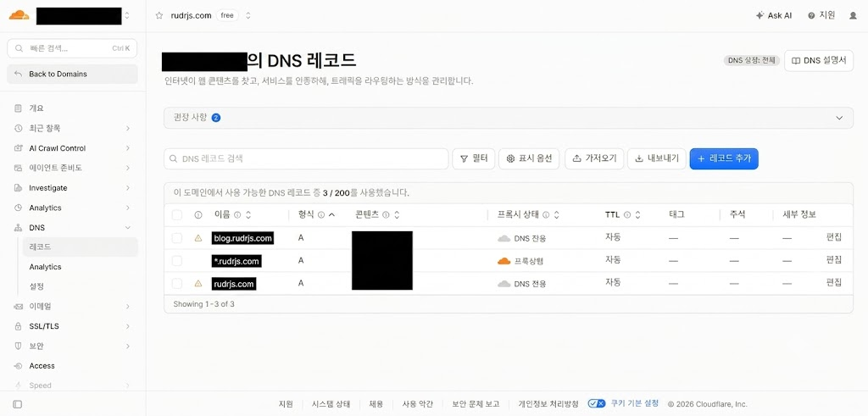Viewport: 868px width, 416px height.
Task: Toggle sort on 형식 column arrow
Action: [331, 215]
